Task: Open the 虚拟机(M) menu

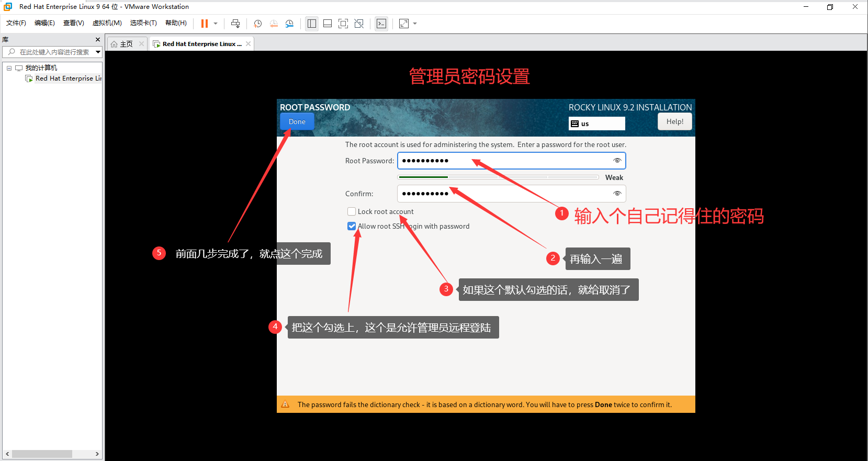Action: [x=107, y=23]
